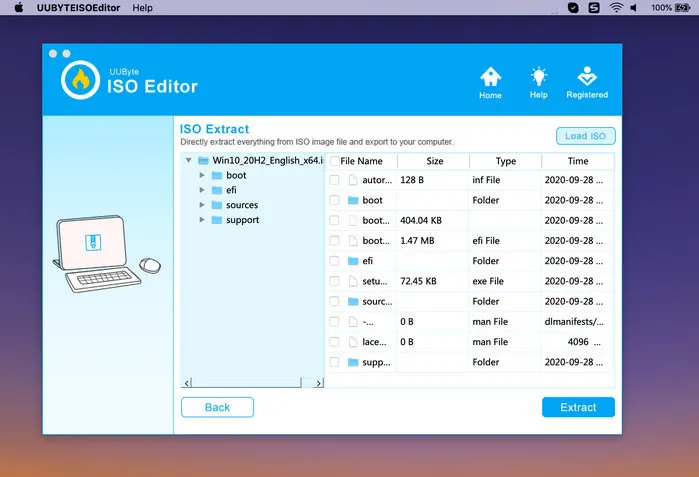Click the 72.45 KB size cell
Screen dimensions: 699x477
418,281
